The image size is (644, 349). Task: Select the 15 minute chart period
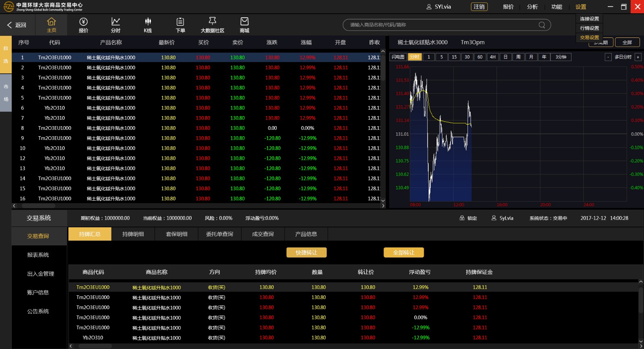454,57
